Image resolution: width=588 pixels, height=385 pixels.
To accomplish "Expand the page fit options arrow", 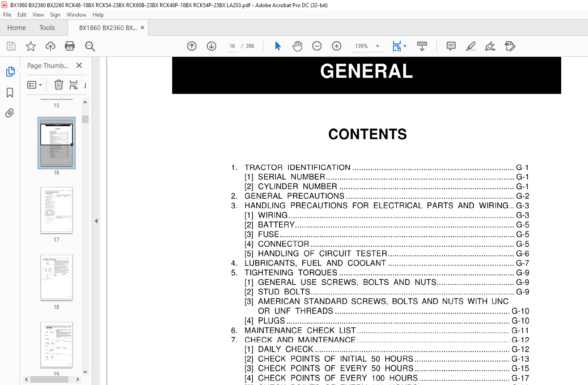I will point(405,46).
